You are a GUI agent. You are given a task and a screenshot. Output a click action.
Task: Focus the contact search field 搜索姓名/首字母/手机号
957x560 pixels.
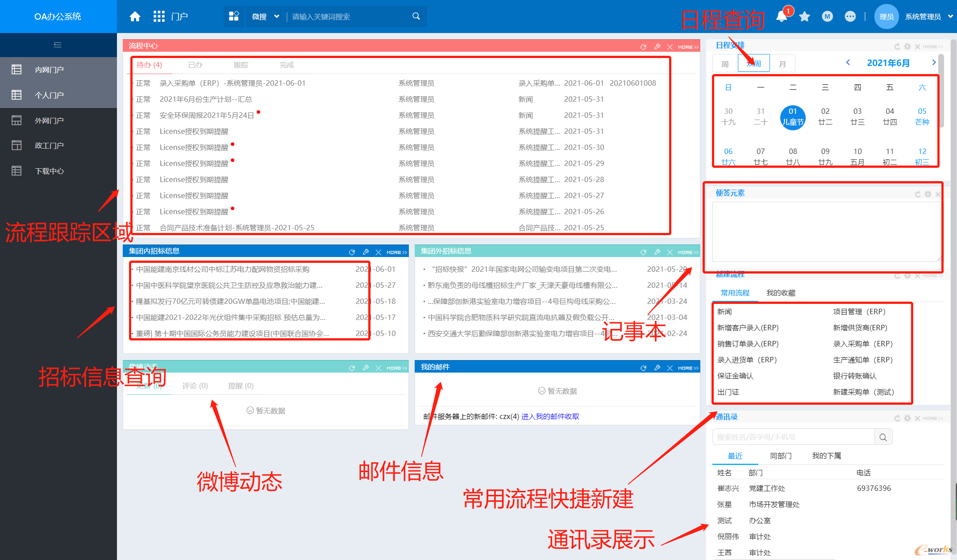click(793, 437)
